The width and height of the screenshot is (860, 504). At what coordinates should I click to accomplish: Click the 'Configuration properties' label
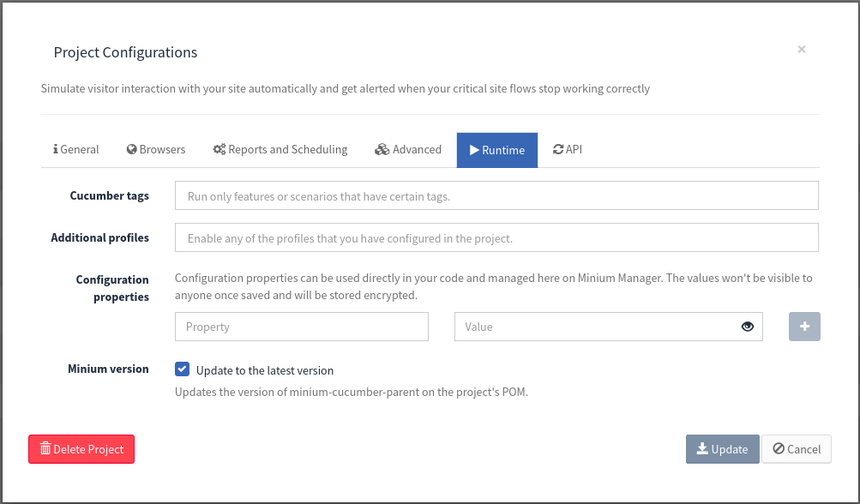click(x=112, y=288)
